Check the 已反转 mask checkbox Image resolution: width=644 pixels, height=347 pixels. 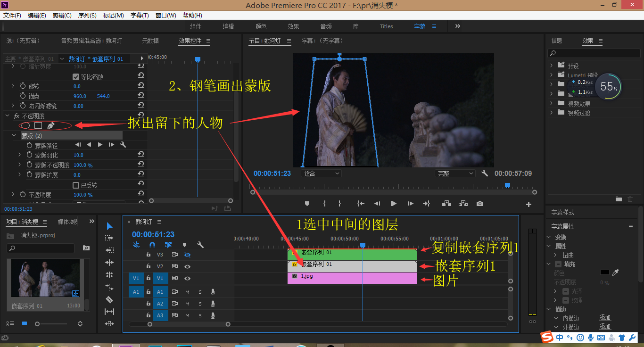tap(76, 185)
